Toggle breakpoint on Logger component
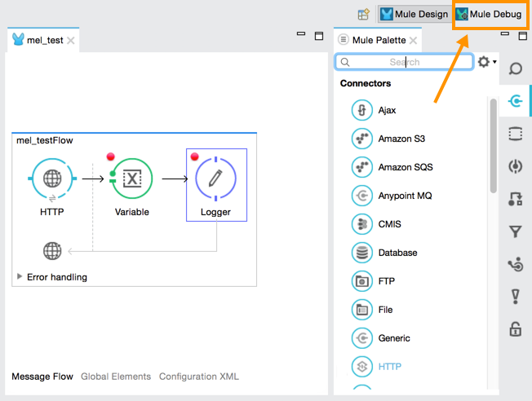Screen dimensions: 532x401 point(194,156)
